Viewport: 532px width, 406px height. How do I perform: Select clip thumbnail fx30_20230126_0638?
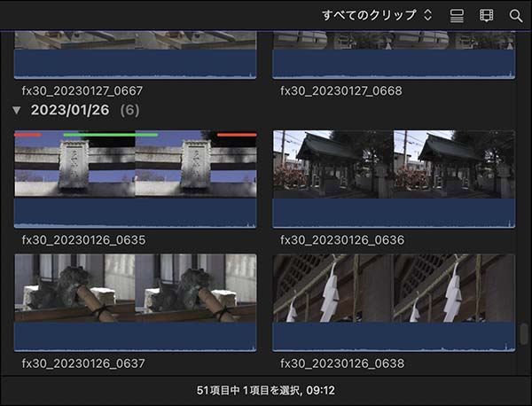tap(394, 302)
